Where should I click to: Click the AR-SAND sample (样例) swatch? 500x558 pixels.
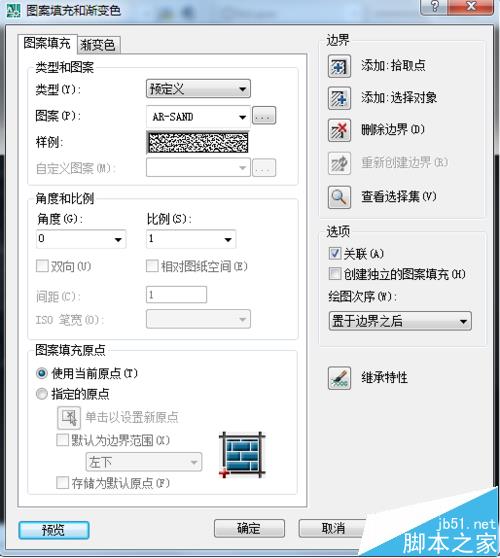coord(198,142)
